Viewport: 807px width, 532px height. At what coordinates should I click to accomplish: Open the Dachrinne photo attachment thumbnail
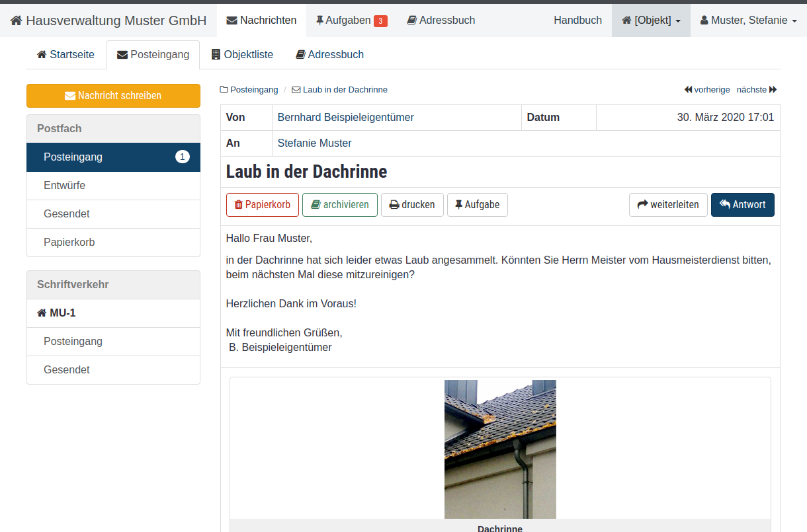pos(500,449)
